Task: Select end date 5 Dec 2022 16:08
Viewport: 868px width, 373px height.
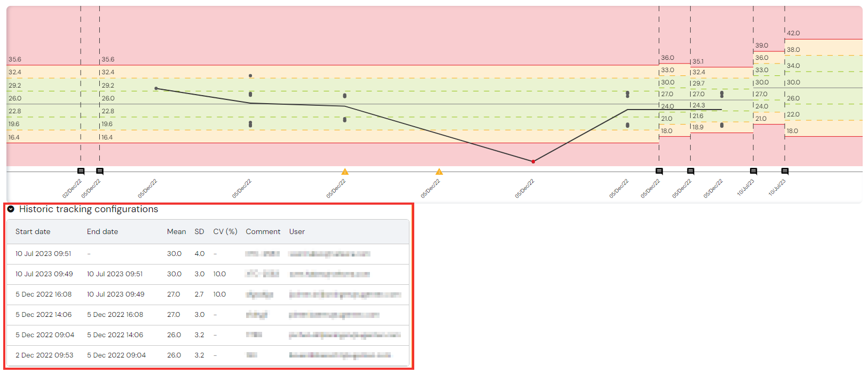Action: click(x=115, y=315)
